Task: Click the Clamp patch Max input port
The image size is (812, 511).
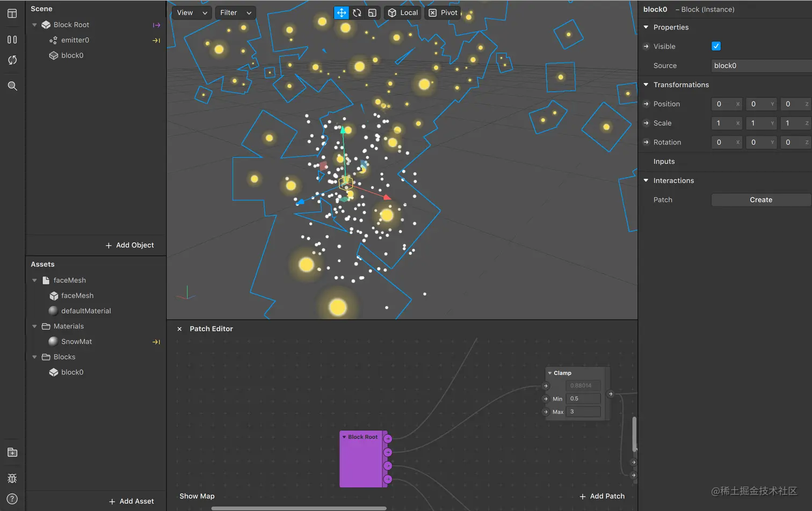Action: point(546,412)
